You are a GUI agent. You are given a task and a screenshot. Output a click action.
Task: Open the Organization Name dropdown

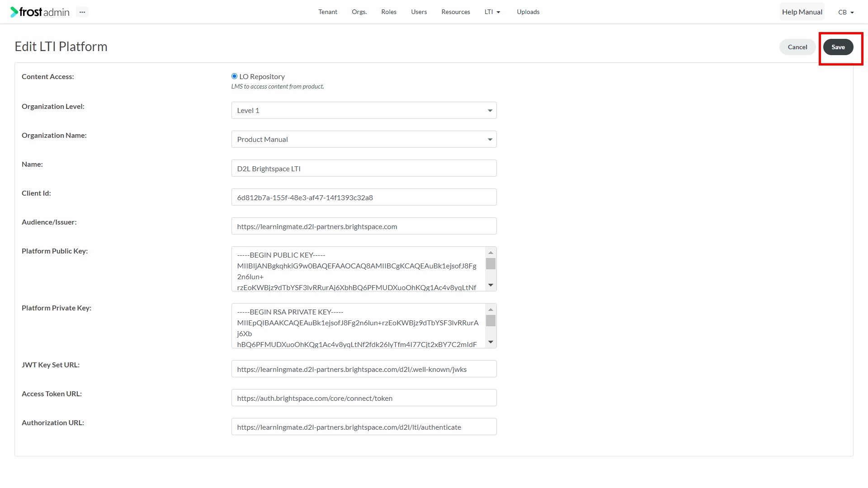pos(364,139)
